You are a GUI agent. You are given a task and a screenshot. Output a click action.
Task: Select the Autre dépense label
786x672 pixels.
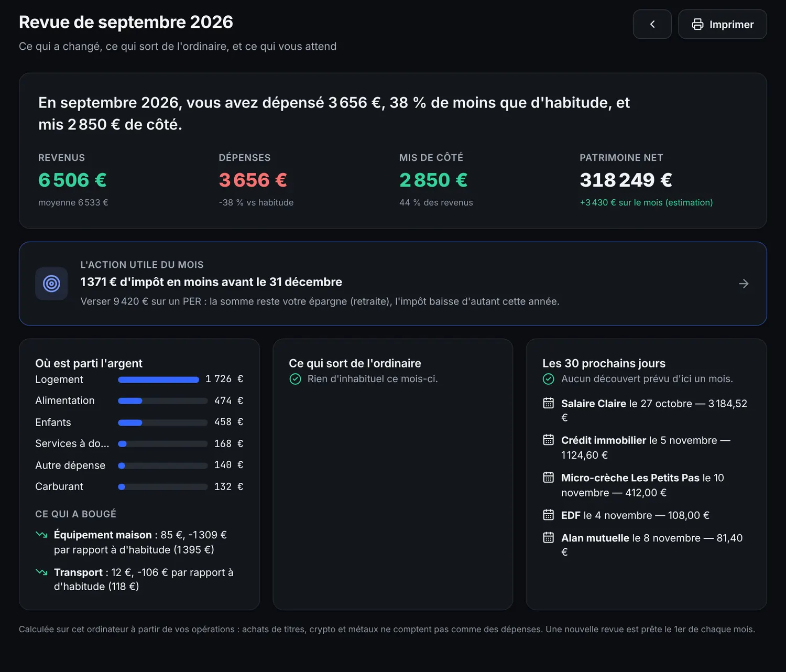(x=70, y=465)
